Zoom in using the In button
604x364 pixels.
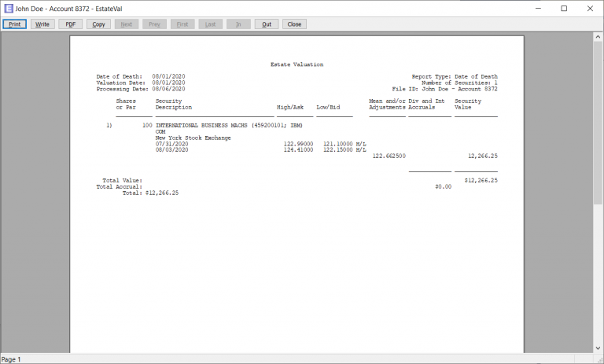coord(238,24)
